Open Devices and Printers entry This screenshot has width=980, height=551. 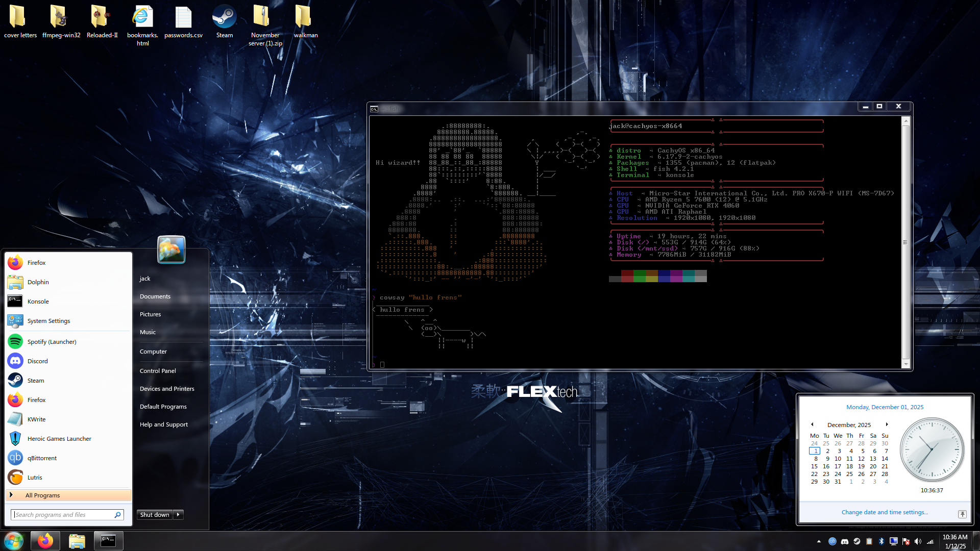tap(167, 389)
